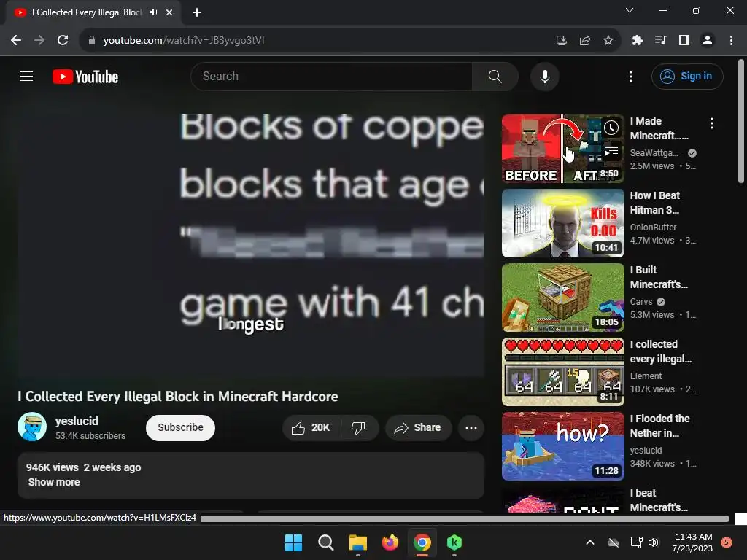Open the YouTube hamburger guide menu

pos(26,76)
